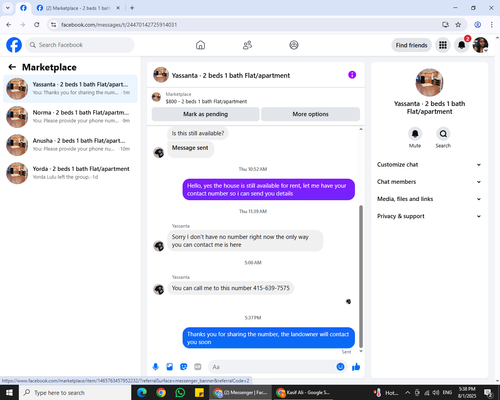Open the Facebook menu grid icon
Viewport: 500px width, 400px height.
[443, 45]
